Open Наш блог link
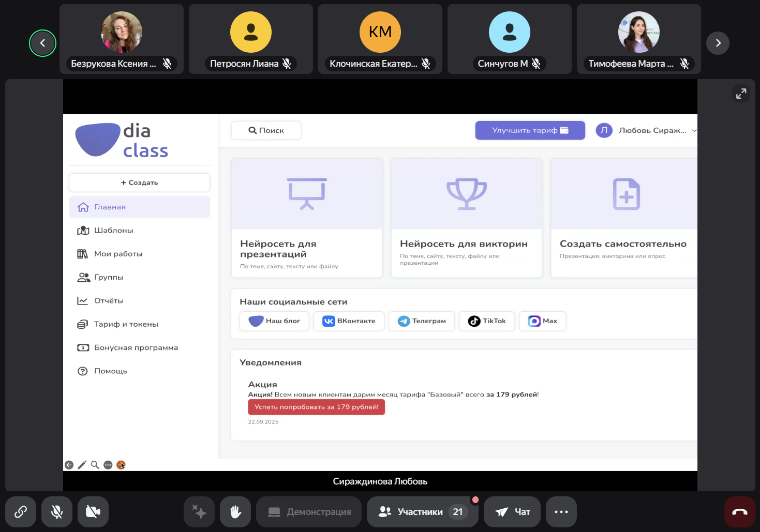760x532 pixels. [x=275, y=321]
